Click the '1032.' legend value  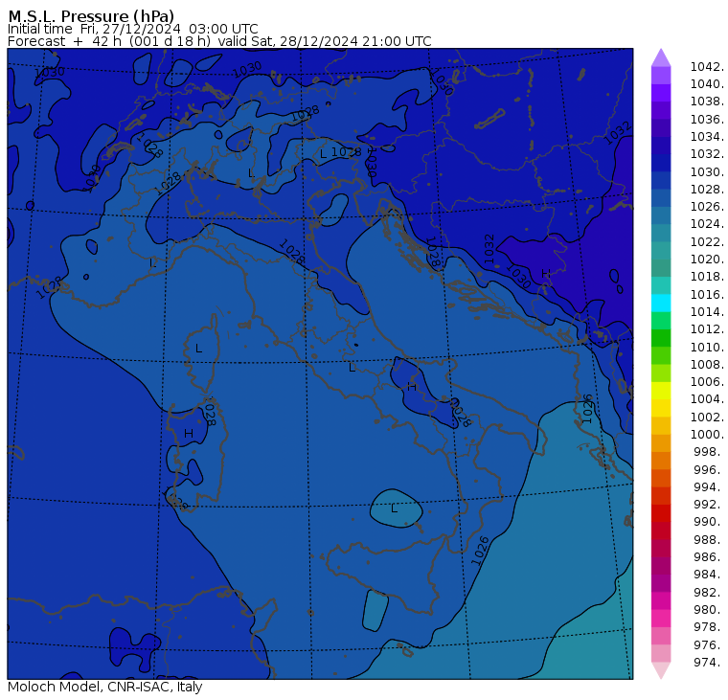click(707, 154)
